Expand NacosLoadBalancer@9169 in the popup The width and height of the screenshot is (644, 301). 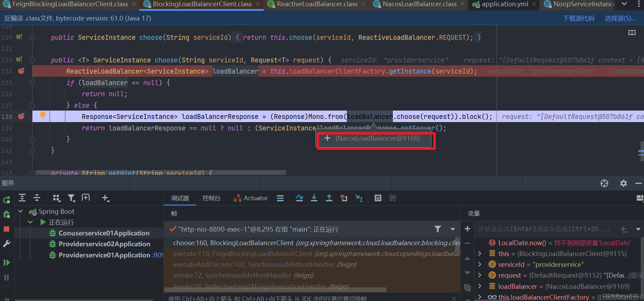(x=327, y=138)
